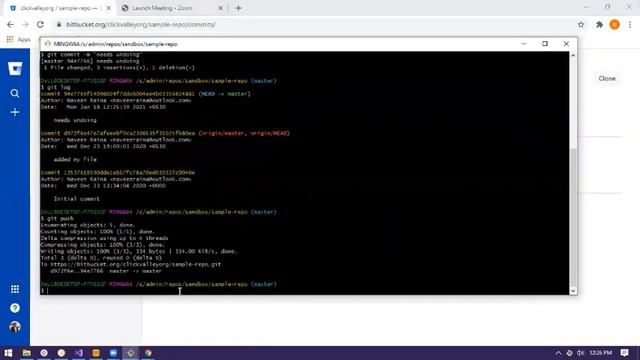Open the app switcher grid in Bitbucket sidebar

tap(15, 289)
